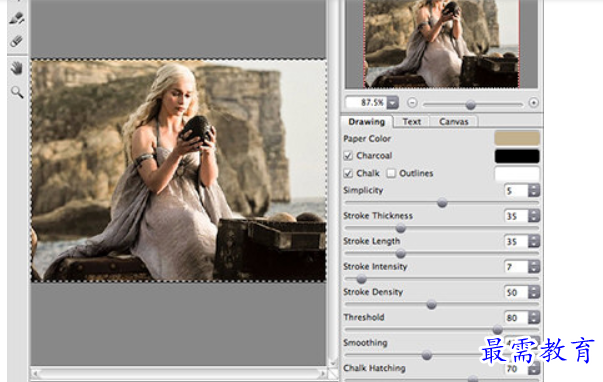Image resolution: width=603 pixels, height=382 pixels.
Task: Click the Stroke Length stepper arrows
Action: coord(534,241)
